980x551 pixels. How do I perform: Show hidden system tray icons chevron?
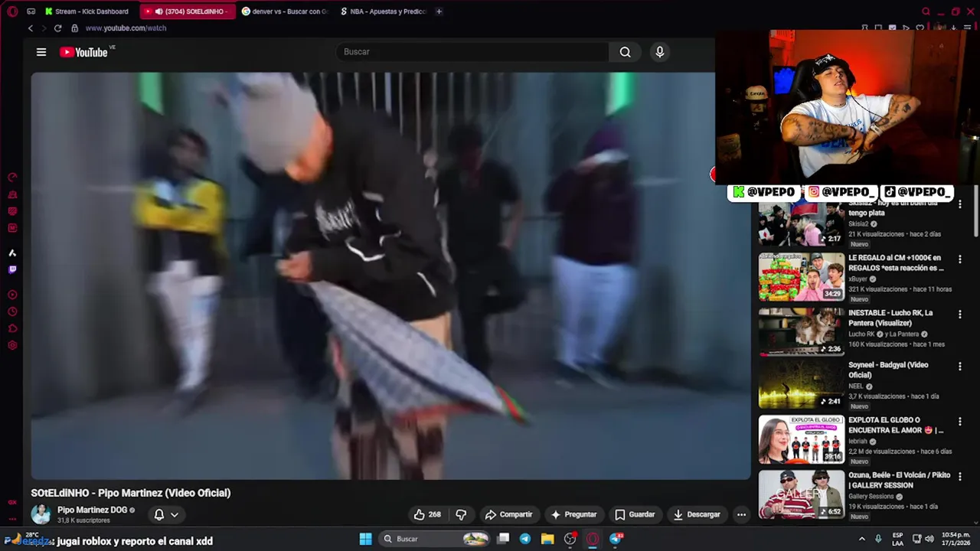pos(862,539)
